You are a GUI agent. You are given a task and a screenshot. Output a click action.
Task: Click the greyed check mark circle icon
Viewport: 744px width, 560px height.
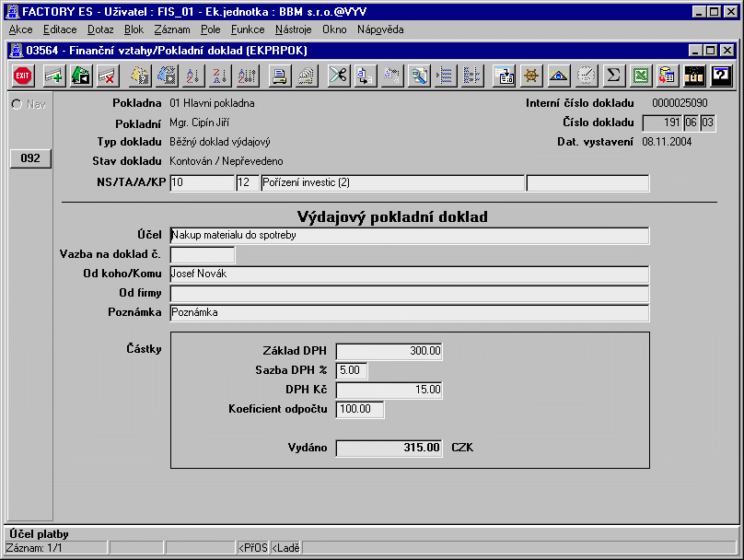coord(586,76)
